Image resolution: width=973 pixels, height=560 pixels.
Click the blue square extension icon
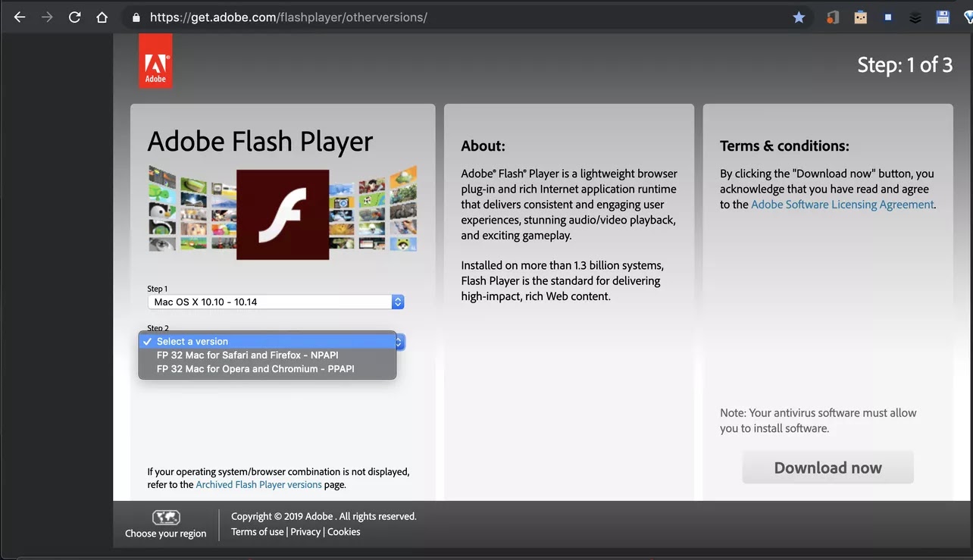(887, 17)
